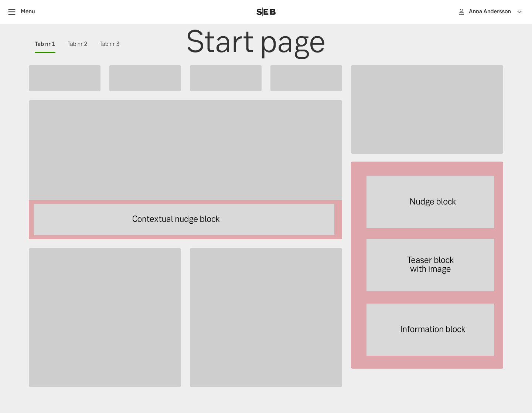Click the top-right sidebar placeholder block

pyautogui.click(x=427, y=109)
